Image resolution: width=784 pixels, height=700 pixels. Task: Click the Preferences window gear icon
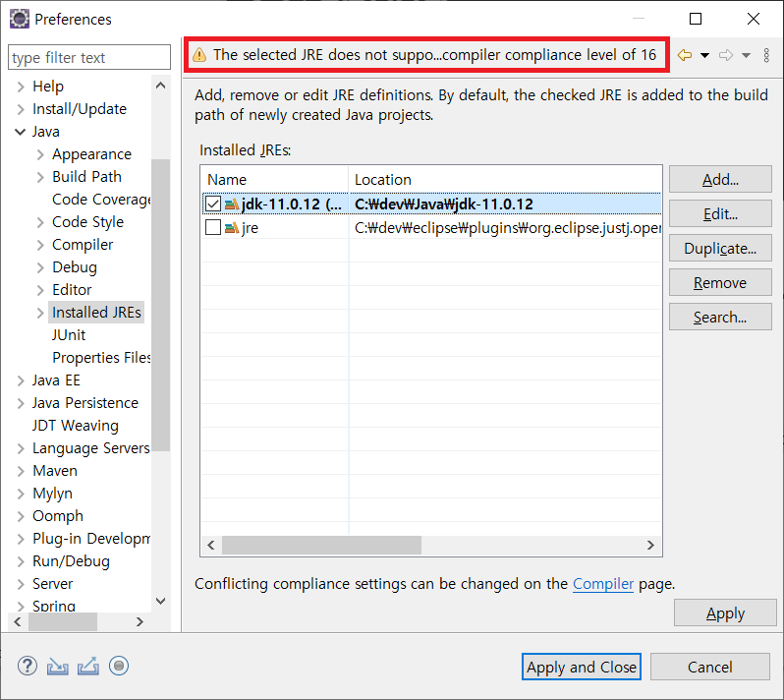(20, 19)
